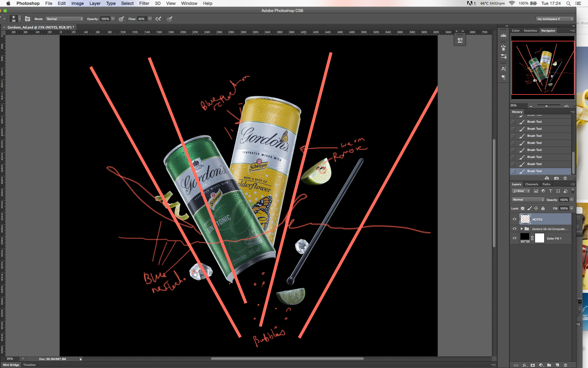Open the Flow dropdown arrow
Image resolution: width=588 pixels, height=368 pixels.
(150, 19)
